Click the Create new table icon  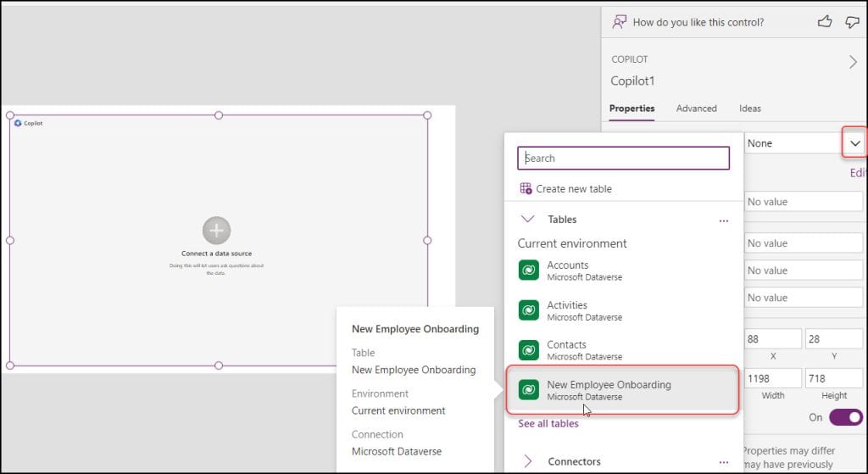point(526,188)
